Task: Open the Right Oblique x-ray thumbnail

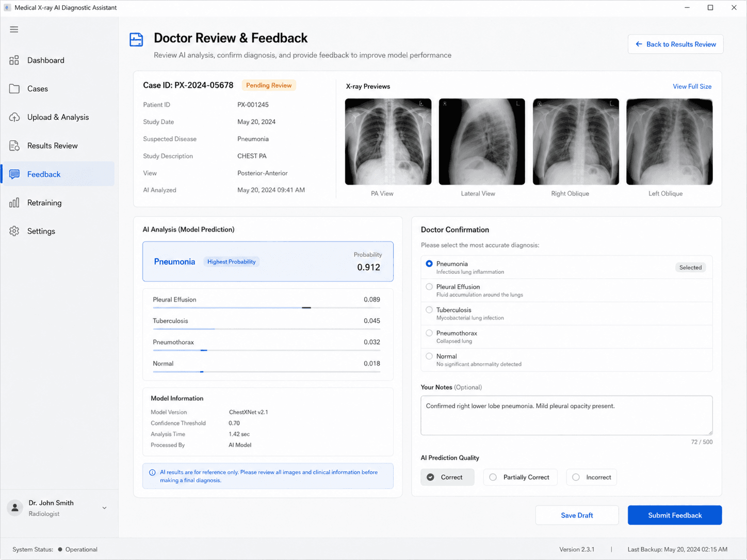Action: [x=576, y=142]
